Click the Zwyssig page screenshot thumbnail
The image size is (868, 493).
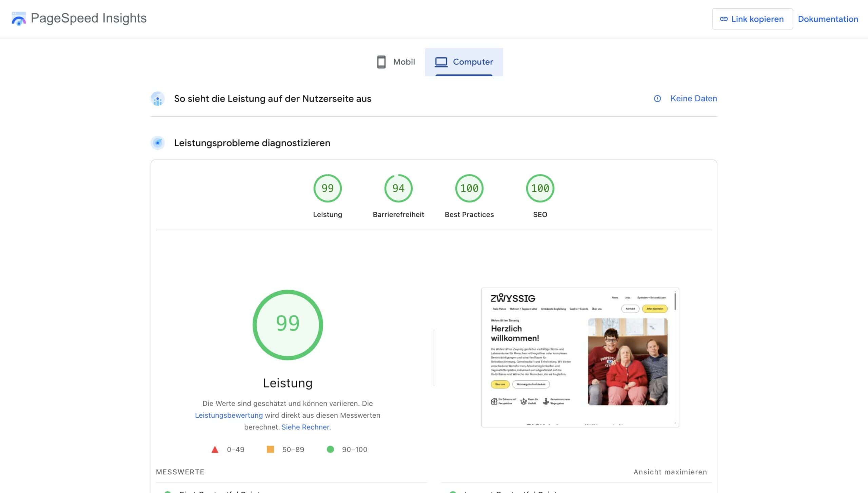[580, 357]
